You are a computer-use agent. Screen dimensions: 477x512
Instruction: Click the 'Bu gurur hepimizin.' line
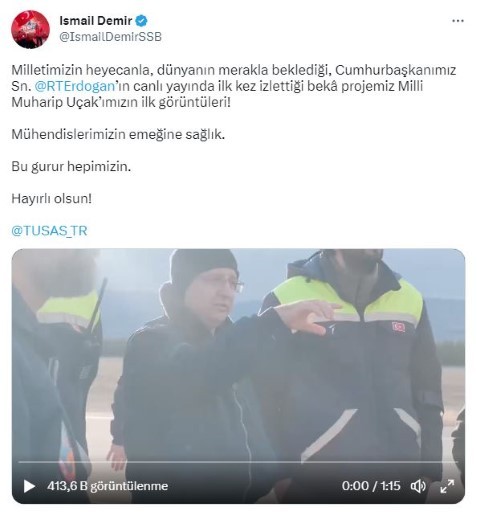tap(71, 166)
